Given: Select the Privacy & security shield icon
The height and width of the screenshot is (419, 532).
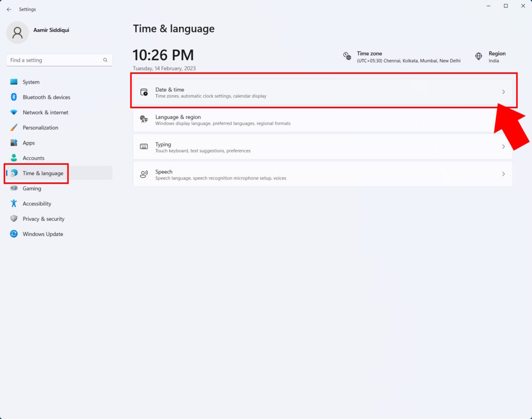Looking at the screenshot, I should pyautogui.click(x=14, y=219).
